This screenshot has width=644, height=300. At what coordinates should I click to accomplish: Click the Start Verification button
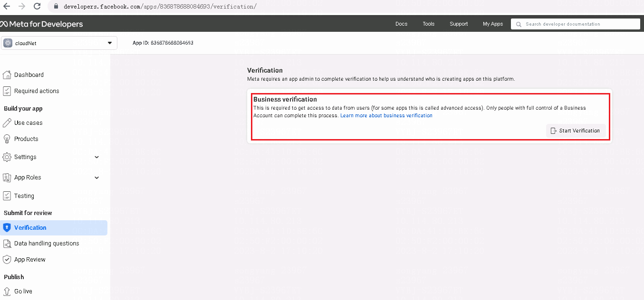pyautogui.click(x=576, y=131)
